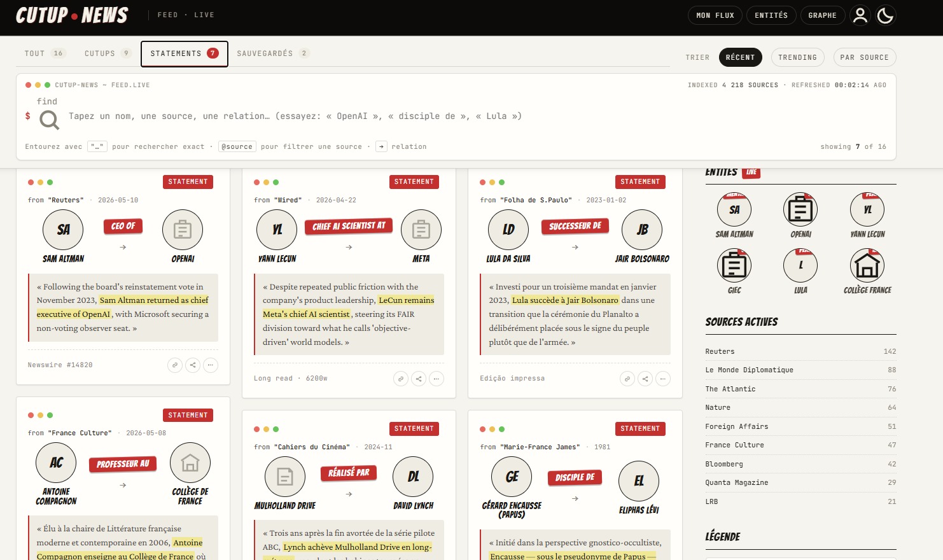The image size is (943, 560).
Task: Click the Antoine Compagnon AC avatar
Action: (x=56, y=463)
